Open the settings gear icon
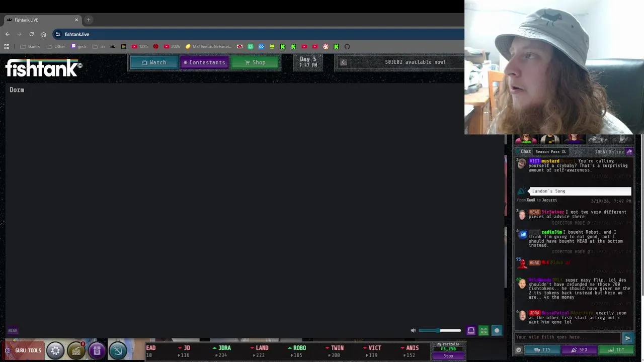 tap(55, 350)
